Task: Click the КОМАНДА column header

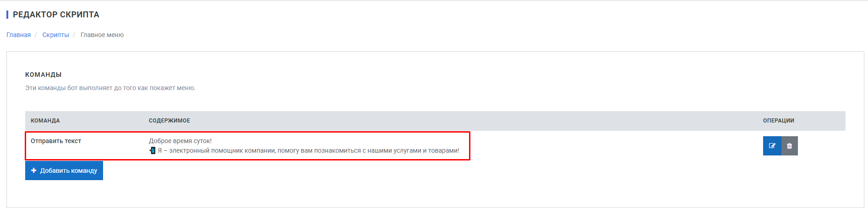Action: click(x=45, y=121)
